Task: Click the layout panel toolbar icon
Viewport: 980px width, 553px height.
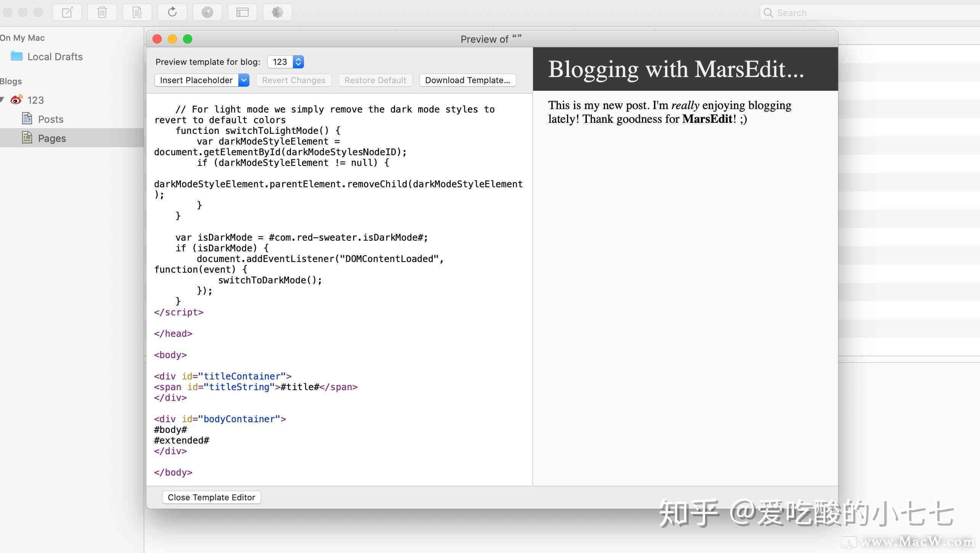Action: tap(243, 12)
